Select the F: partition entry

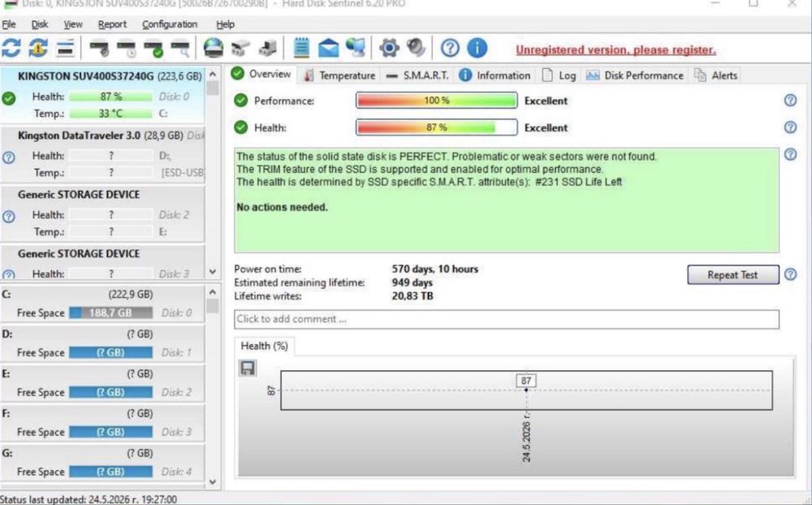[x=102, y=423]
